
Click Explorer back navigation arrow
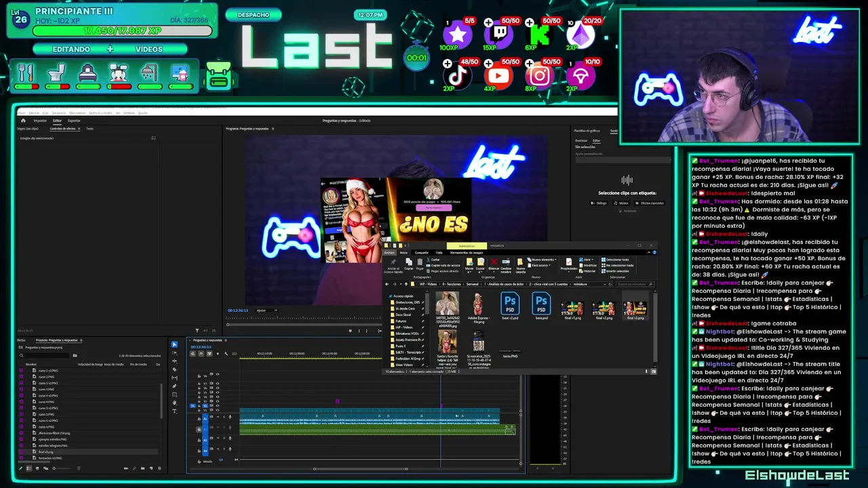(387, 284)
